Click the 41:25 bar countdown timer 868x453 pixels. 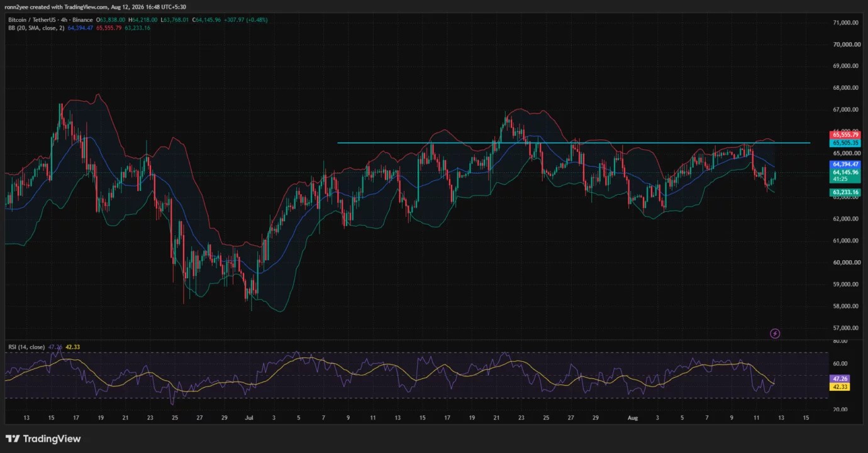click(x=840, y=179)
